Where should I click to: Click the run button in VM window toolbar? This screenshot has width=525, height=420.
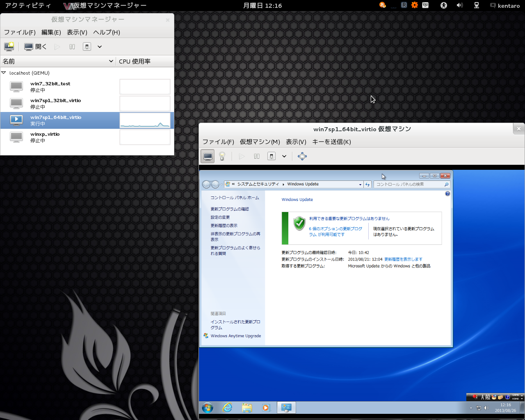tap(242, 156)
